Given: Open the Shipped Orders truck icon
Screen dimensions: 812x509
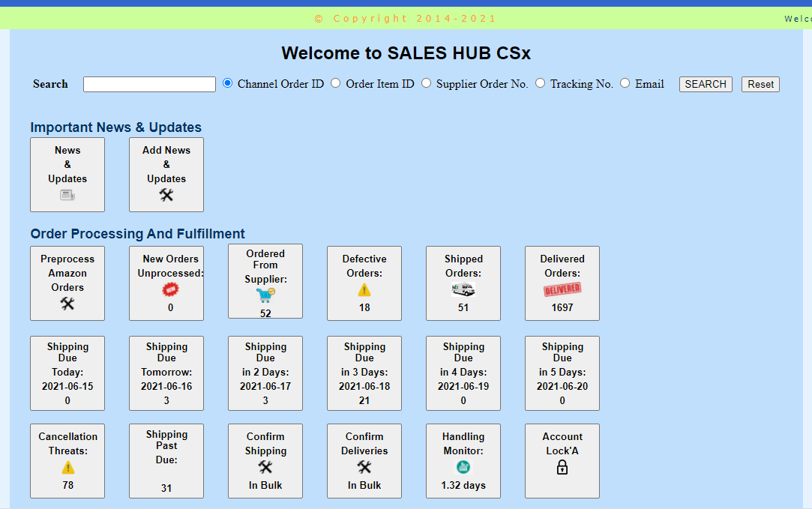Looking at the screenshot, I should tap(463, 290).
